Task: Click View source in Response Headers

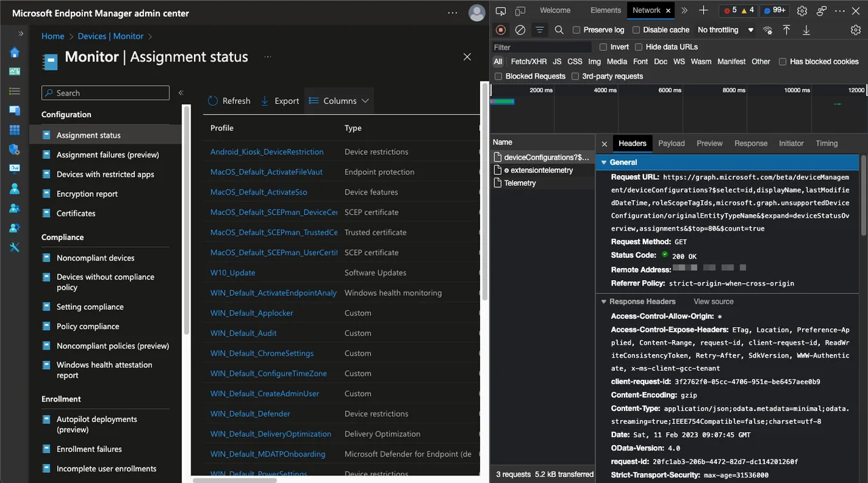Action: click(713, 301)
